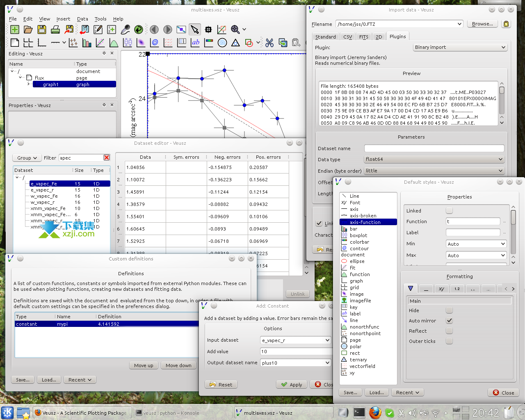This screenshot has width=525, height=420.
Task: Add a polar graph widget from toolbar
Action: [222, 42]
